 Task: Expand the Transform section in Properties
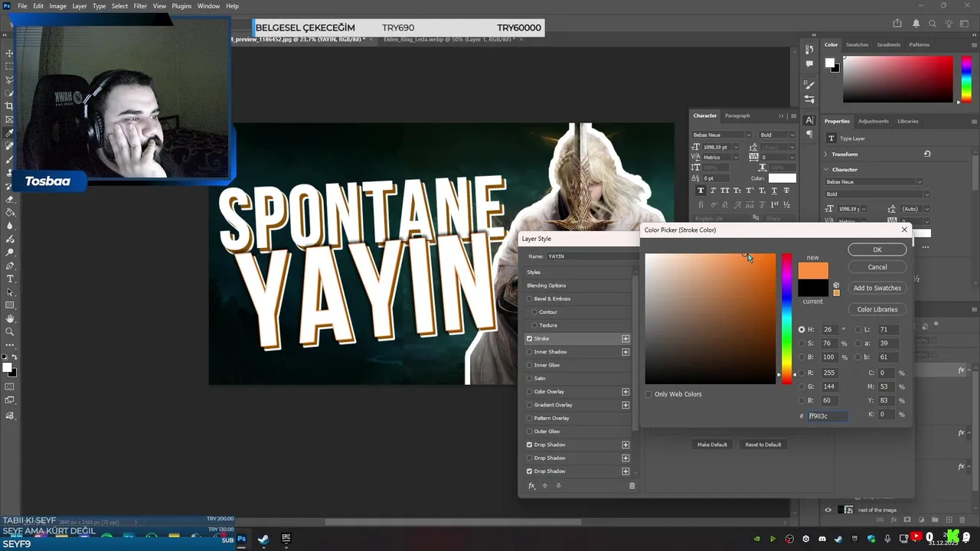pos(826,154)
